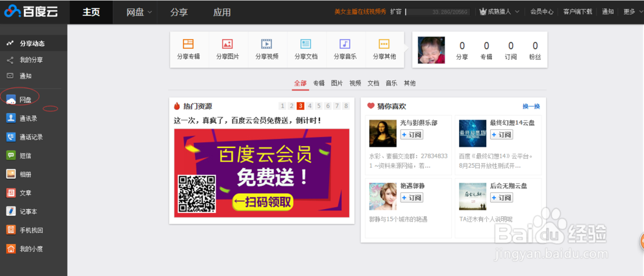Open the Mona Lisa thumbnail of 光与影俱乐部

click(383, 133)
